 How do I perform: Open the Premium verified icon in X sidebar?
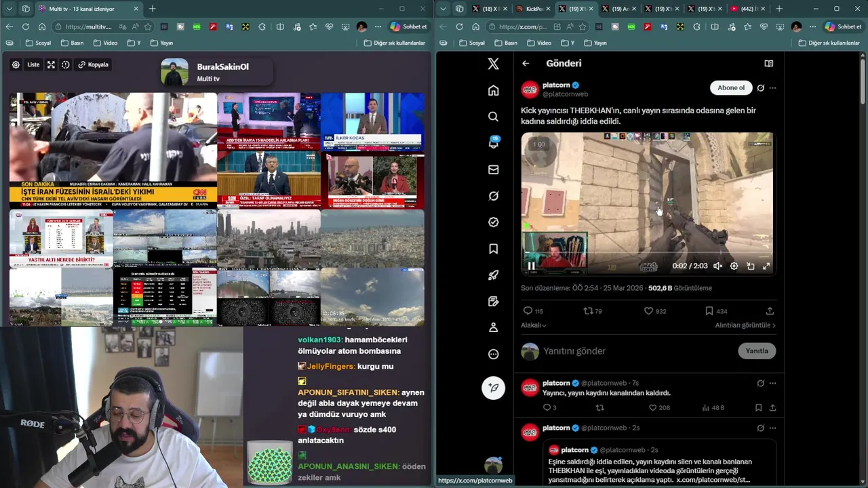point(493,222)
